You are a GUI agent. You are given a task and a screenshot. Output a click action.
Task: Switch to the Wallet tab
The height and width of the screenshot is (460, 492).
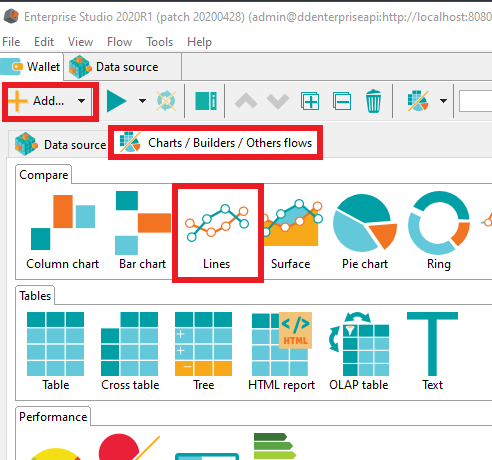click(31, 67)
